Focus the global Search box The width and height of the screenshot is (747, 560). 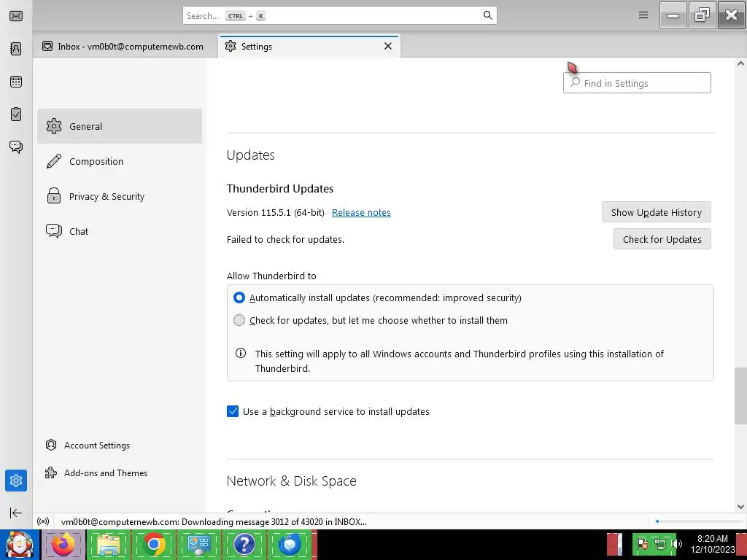point(340,15)
